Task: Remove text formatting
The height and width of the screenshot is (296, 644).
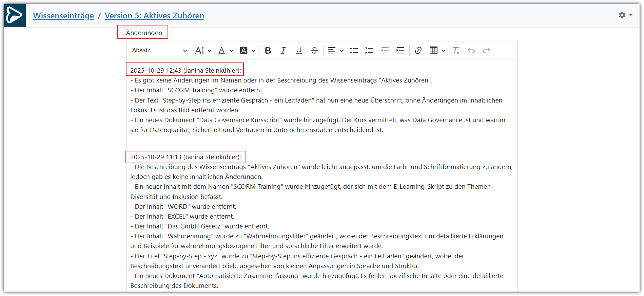Action: coord(456,51)
